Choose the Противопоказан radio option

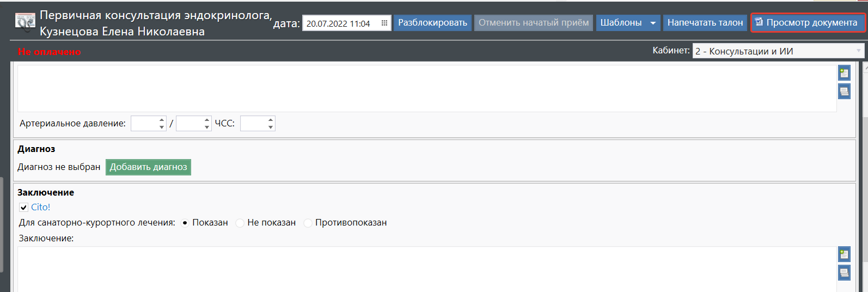coord(308,223)
